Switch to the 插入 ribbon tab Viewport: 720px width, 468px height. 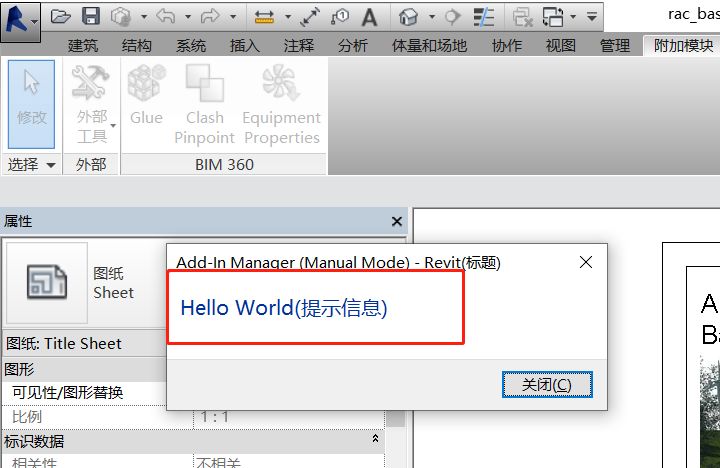[x=245, y=45]
